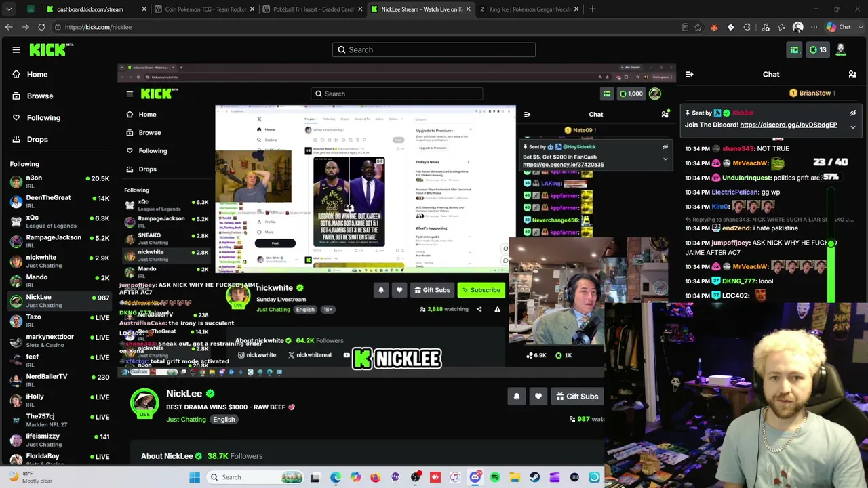The height and width of the screenshot is (488, 868).
Task: Click username ElectricPelican in chat
Action: pos(735,192)
